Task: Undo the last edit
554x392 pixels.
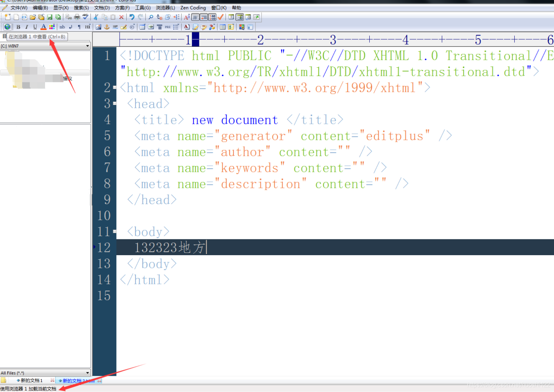Action: [132, 17]
